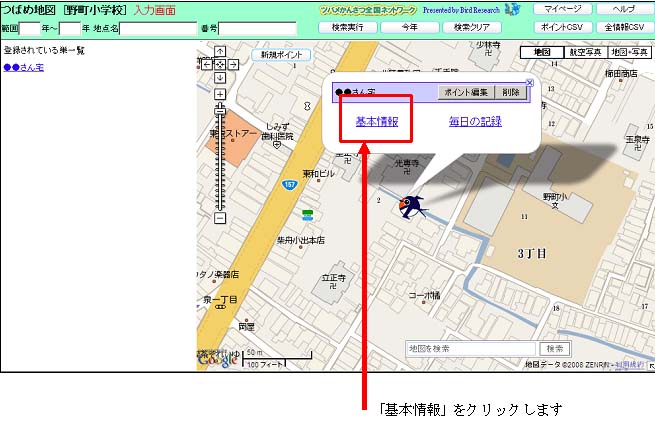This screenshot has width=655, height=421.
Task: Switch to the 地図+写真 view
Action: pyautogui.click(x=629, y=52)
